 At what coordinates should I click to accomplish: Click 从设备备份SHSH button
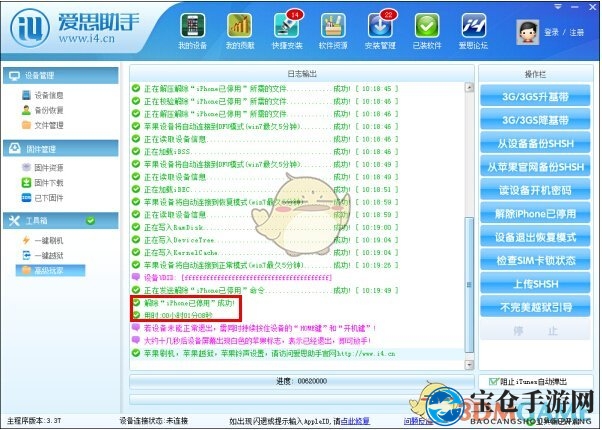coord(535,143)
